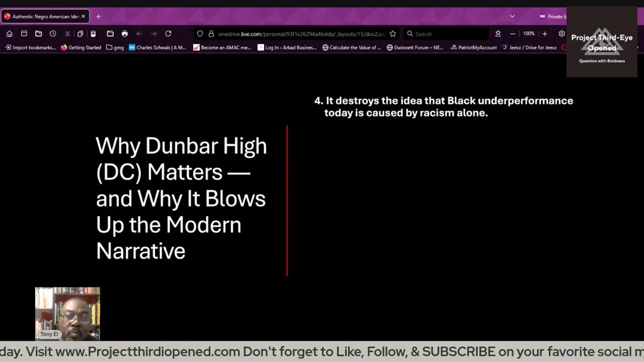
Task: Open the PatriotMyAccount bookmark
Action: point(473,47)
